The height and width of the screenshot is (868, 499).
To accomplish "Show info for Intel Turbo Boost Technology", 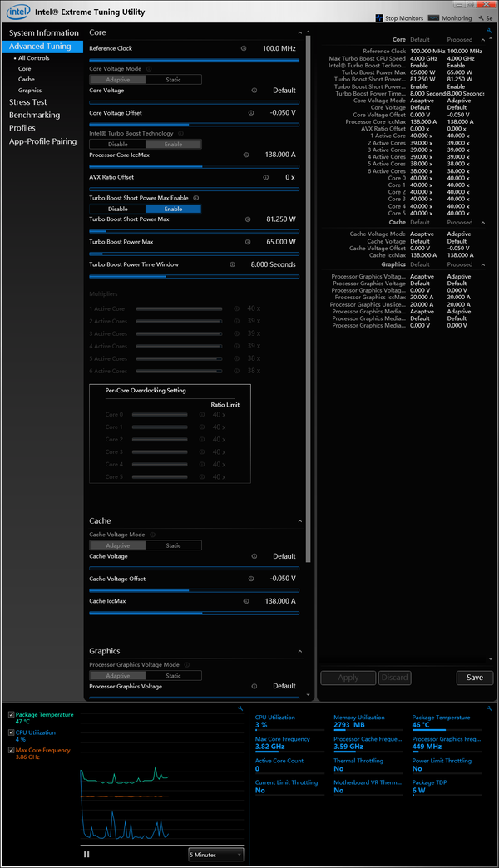I will click(181, 133).
